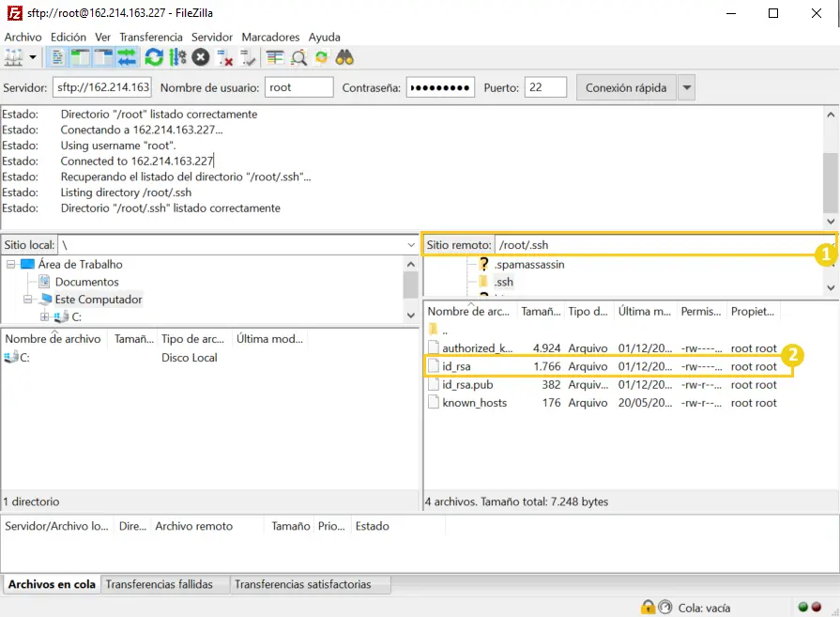This screenshot has width=840, height=617.
Task: Click the lock encryption status icon
Action: 648,608
